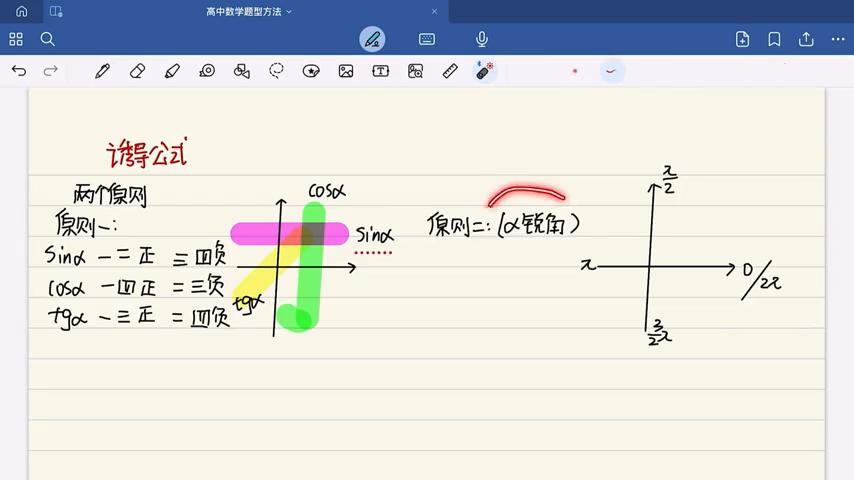Expand the 高中数学题型方法 title dropdown
The image size is (854, 480).
click(289, 12)
